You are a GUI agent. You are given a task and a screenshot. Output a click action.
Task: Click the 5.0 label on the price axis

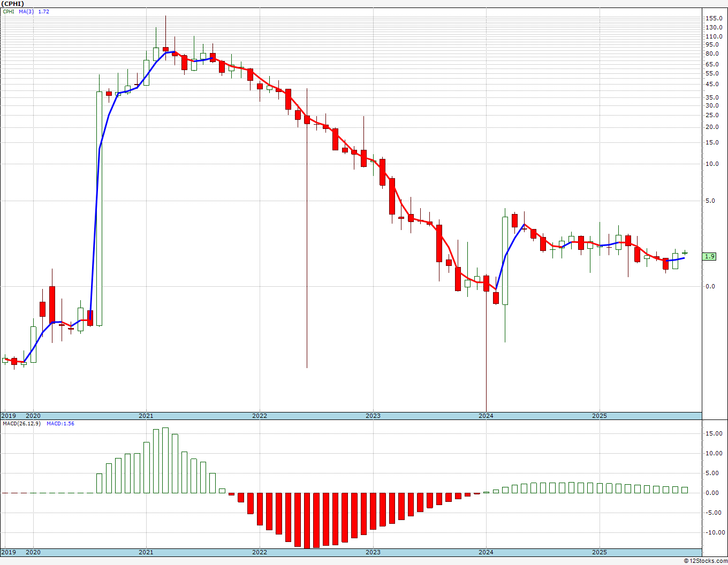tap(710, 201)
